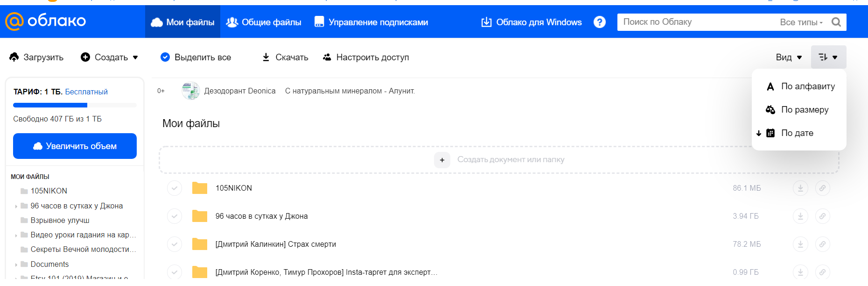Click folder icon of Страх смерти row

click(x=200, y=244)
